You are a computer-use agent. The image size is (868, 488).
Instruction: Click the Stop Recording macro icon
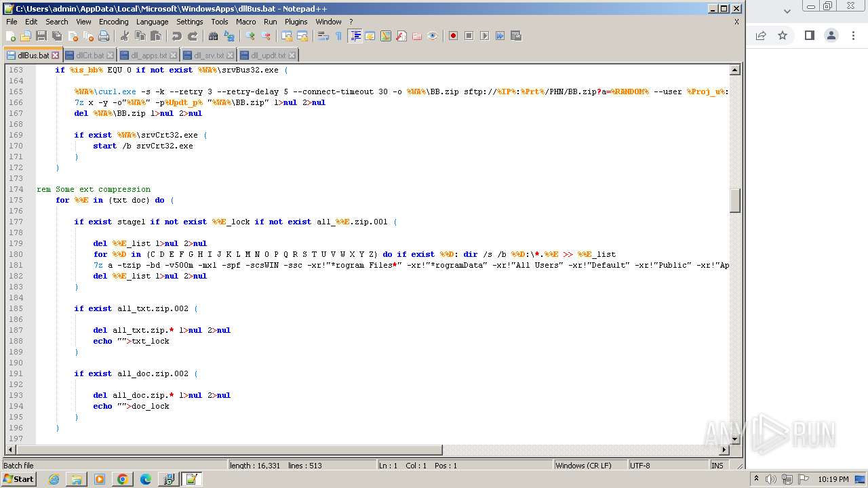[x=469, y=36]
